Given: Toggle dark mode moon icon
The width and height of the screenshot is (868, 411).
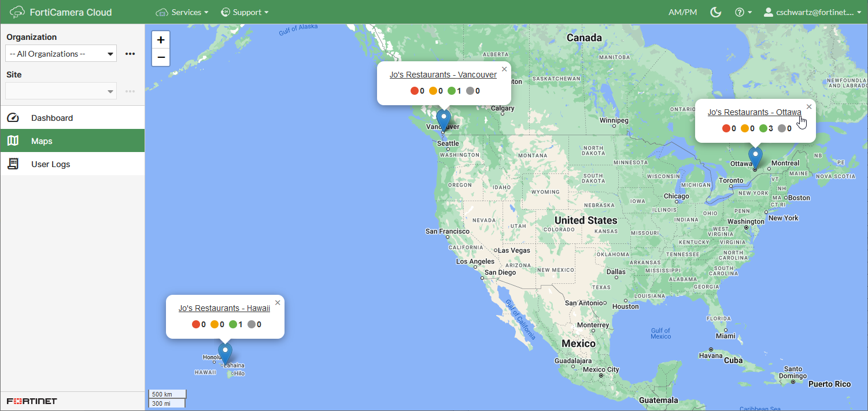Looking at the screenshot, I should pyautogui.click(x=716, y=12).
